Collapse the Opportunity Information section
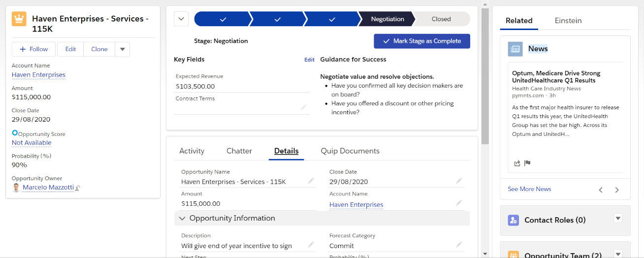 click(182, 218)
